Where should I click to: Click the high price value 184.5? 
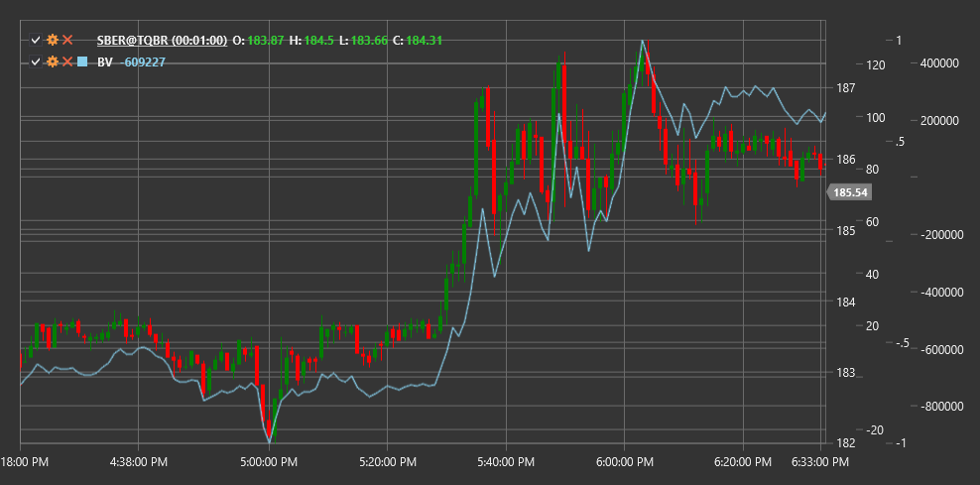(x=319, y=41)
